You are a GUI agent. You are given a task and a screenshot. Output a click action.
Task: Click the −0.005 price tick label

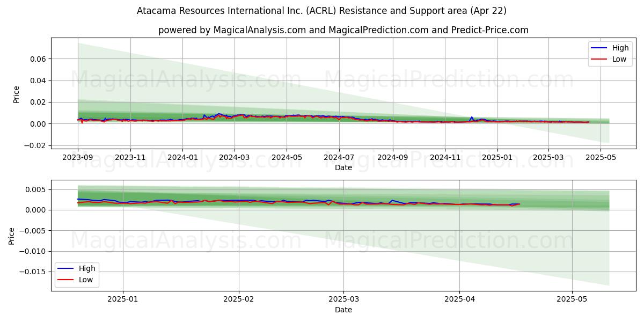34,231
